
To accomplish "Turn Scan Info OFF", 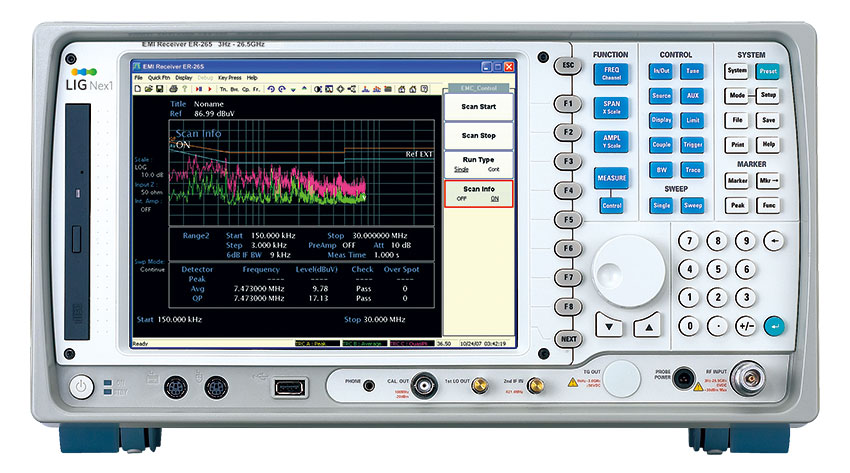I will [x=462, y=199].
